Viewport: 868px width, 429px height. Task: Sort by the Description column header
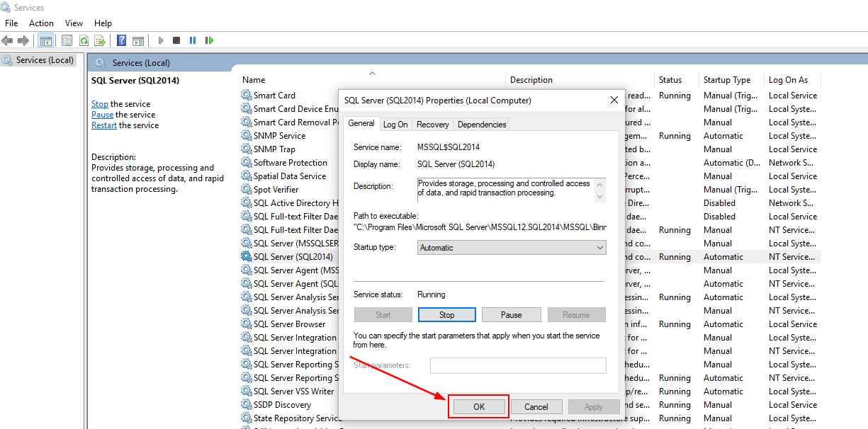[531, 80]
